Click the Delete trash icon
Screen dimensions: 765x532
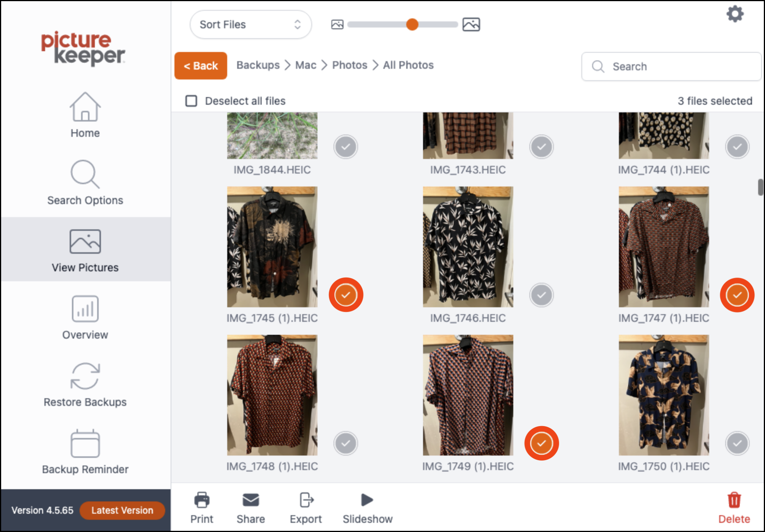(734, 500)
